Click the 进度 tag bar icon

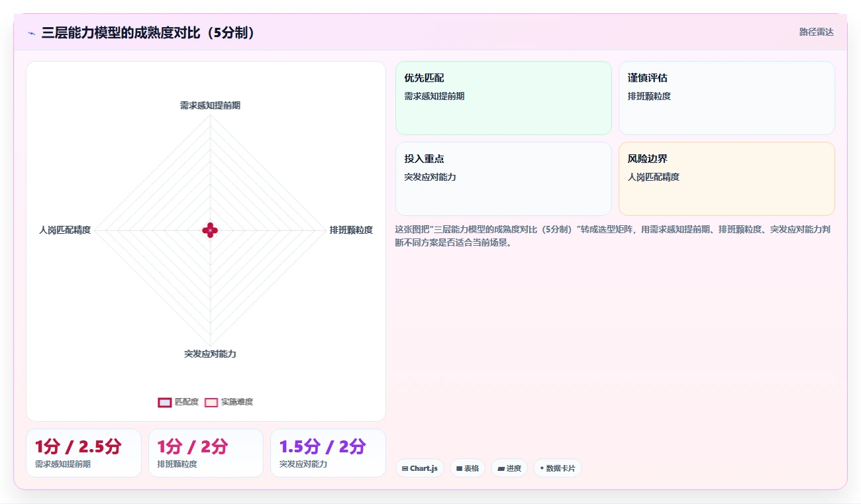501,468
